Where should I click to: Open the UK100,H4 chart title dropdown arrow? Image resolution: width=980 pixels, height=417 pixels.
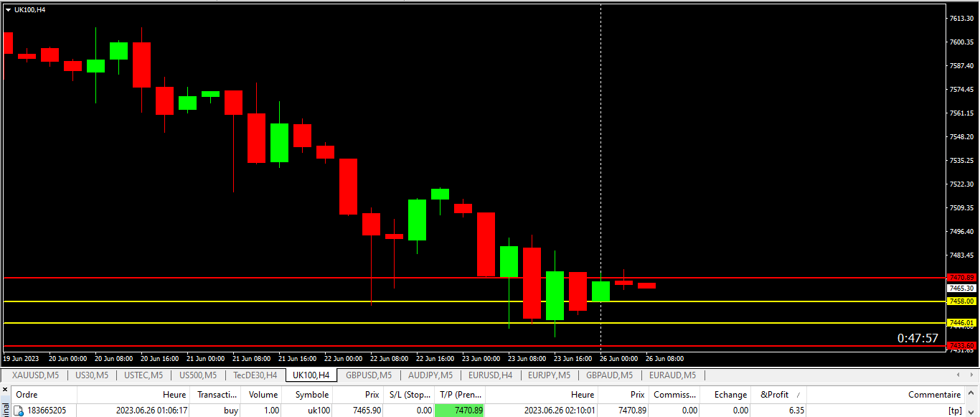(x=8, y=10)
